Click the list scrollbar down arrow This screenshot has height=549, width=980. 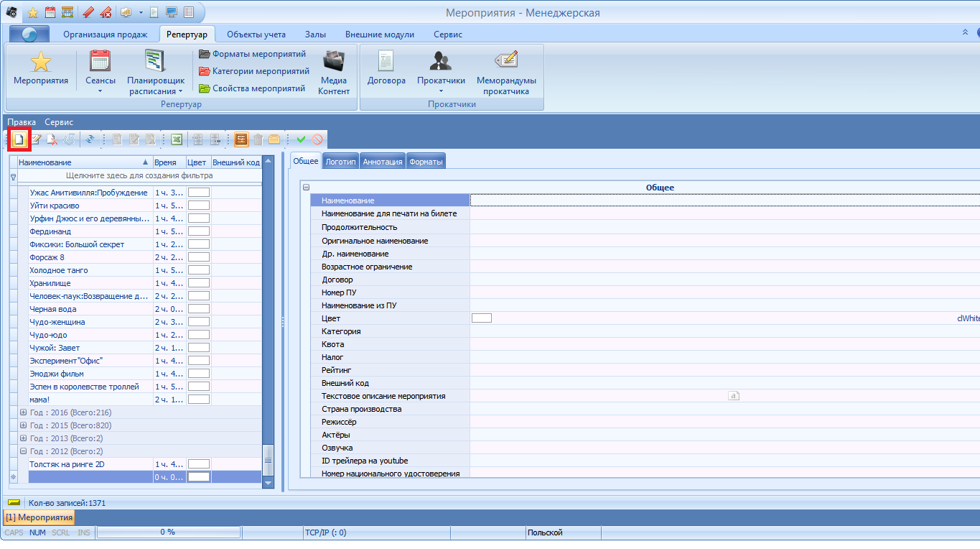(x=269, y=484)
